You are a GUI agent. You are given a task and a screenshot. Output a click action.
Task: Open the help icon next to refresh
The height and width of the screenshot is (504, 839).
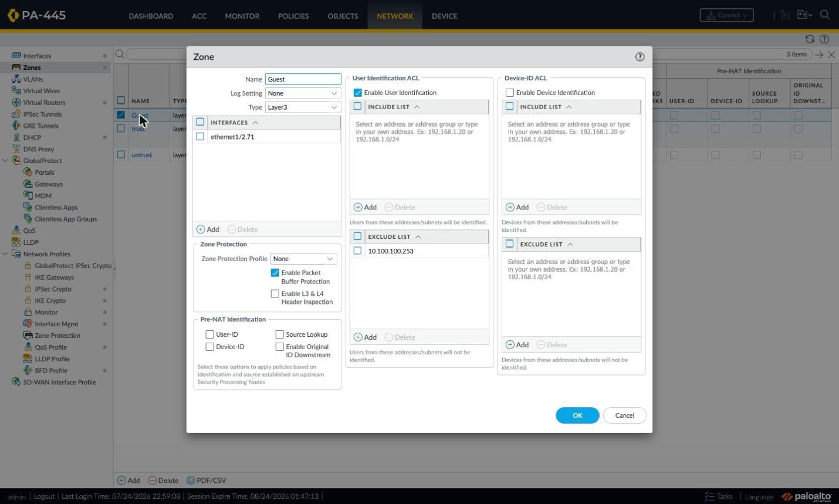pos(824,39)
